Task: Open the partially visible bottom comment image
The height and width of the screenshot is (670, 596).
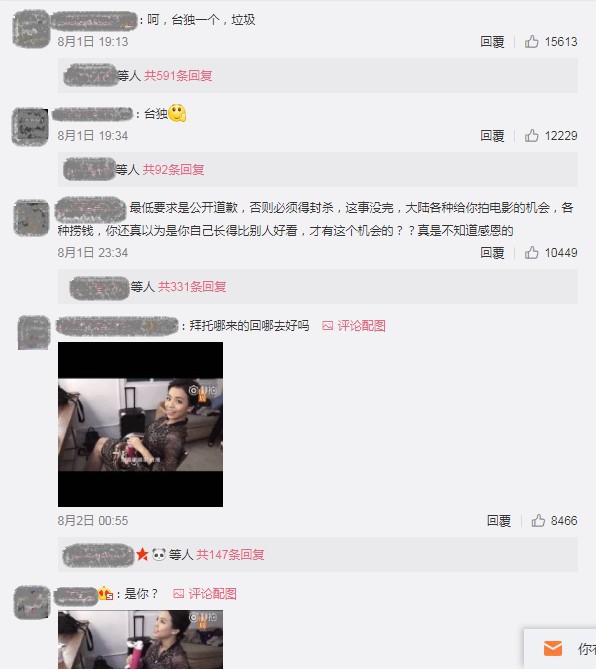Action: (141, 640)
